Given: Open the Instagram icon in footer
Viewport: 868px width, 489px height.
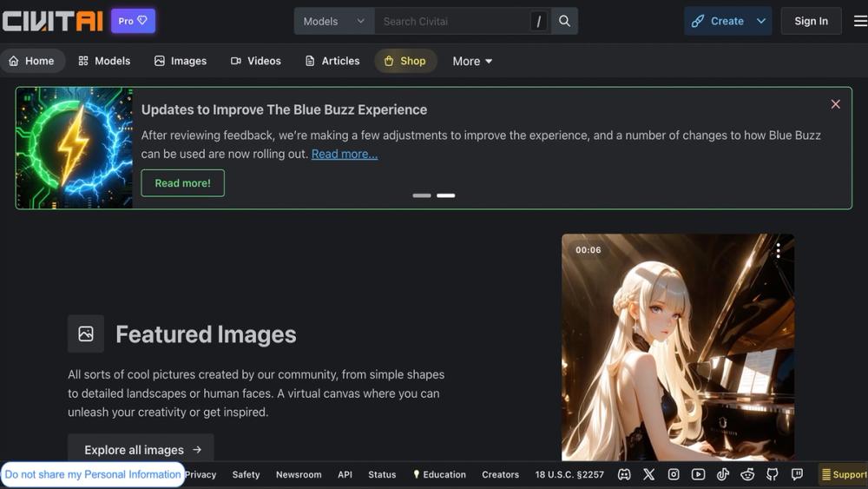Looking at the screenshot, I should coord(674,474).
